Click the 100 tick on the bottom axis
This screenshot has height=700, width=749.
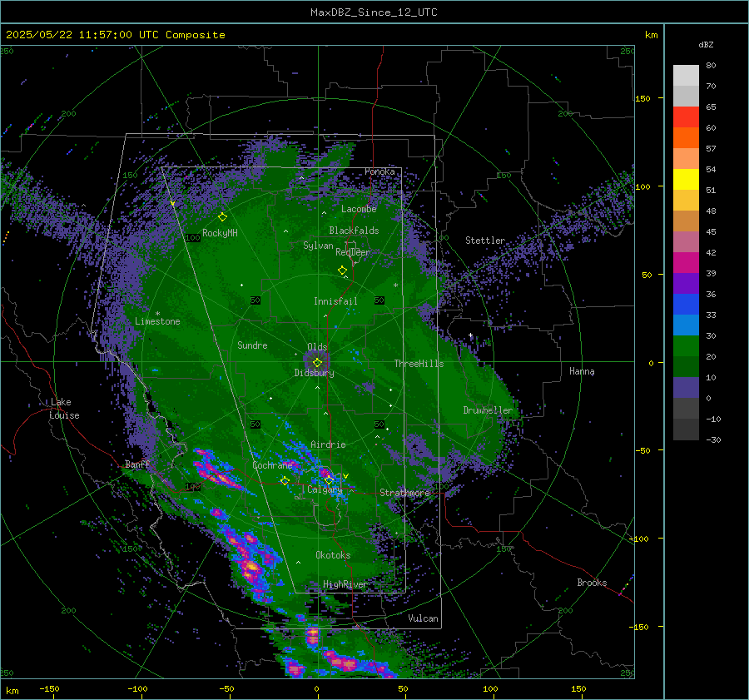tap(490, 688)
